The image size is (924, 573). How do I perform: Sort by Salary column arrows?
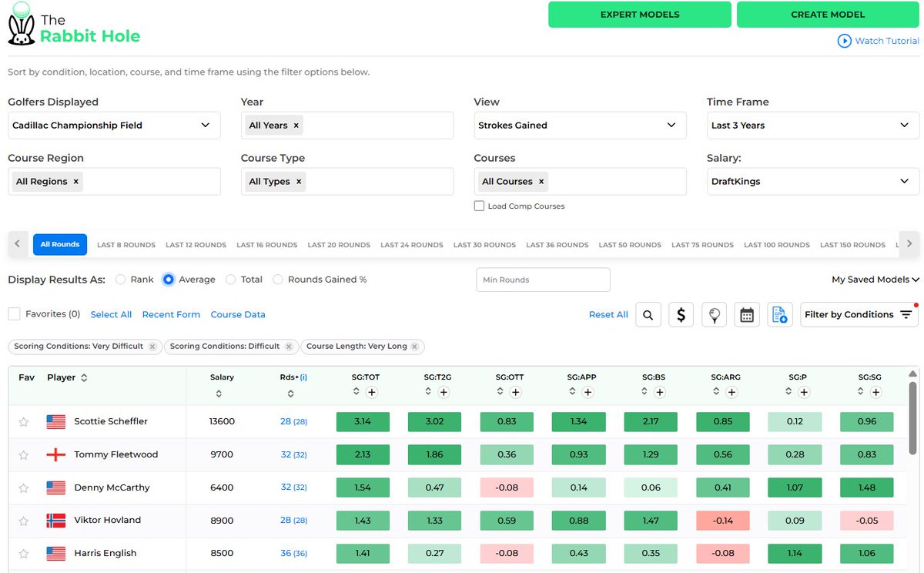pyautogui.click(x=219, y=394)
